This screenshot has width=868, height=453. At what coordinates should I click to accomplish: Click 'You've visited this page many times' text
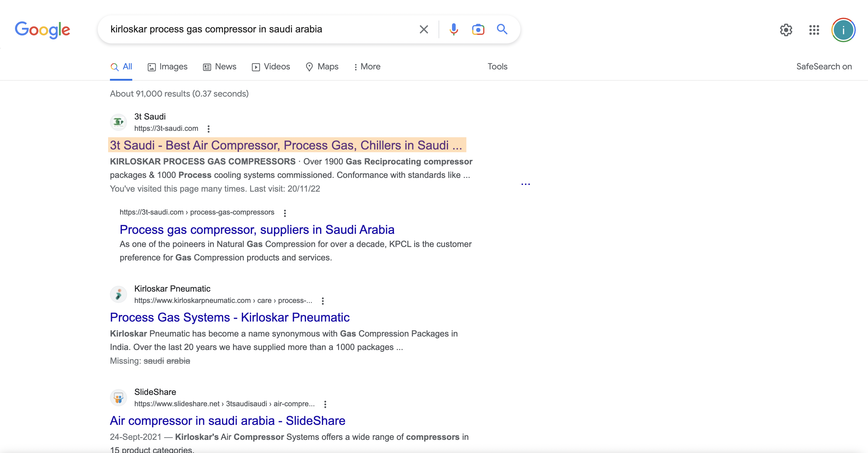215,189
